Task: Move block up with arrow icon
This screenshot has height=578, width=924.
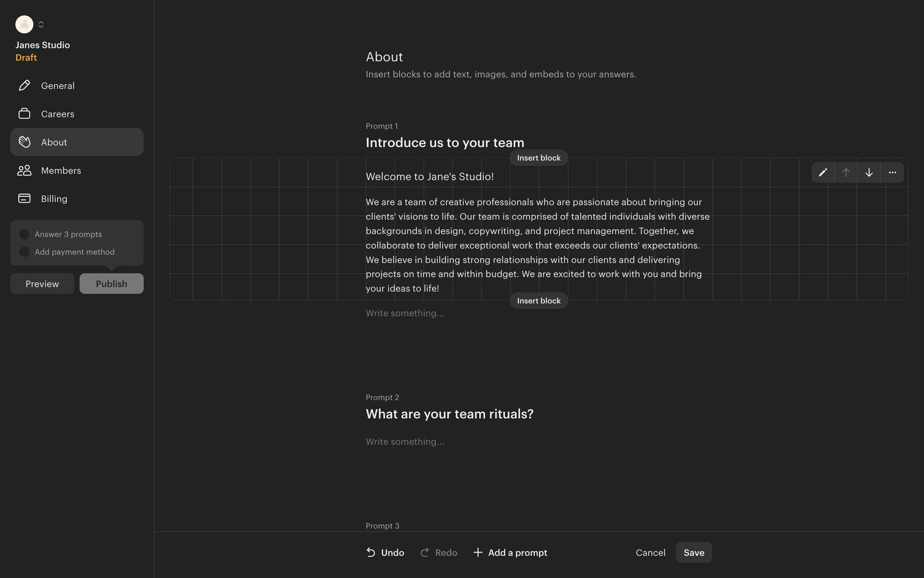Action: pyautogui.click(x=846, y=172)
